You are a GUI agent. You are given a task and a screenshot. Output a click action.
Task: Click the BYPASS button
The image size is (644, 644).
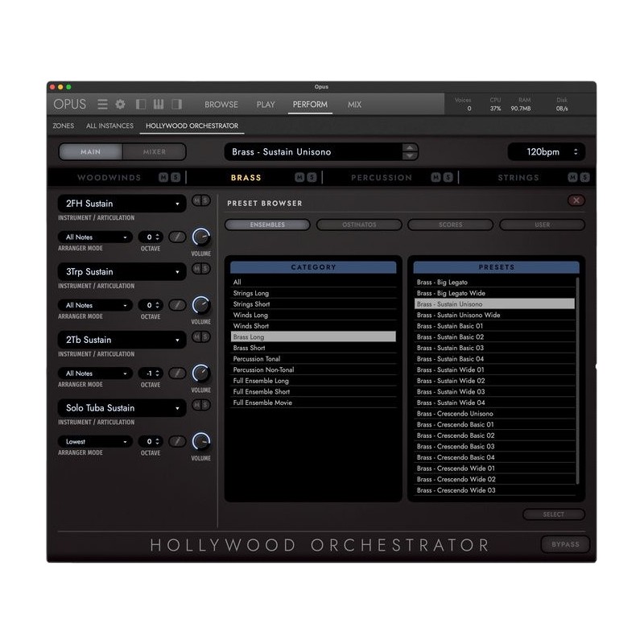565,544
